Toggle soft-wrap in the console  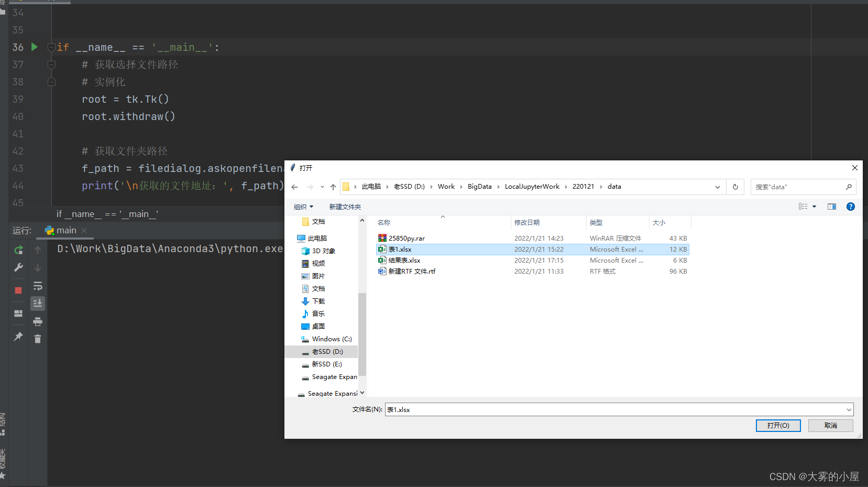coord(38,286)
